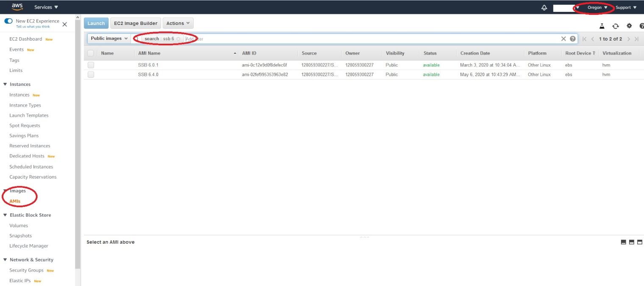Open the account name dropdown
644x286 pixels.
pyautogui.click(x=566, y=8)
